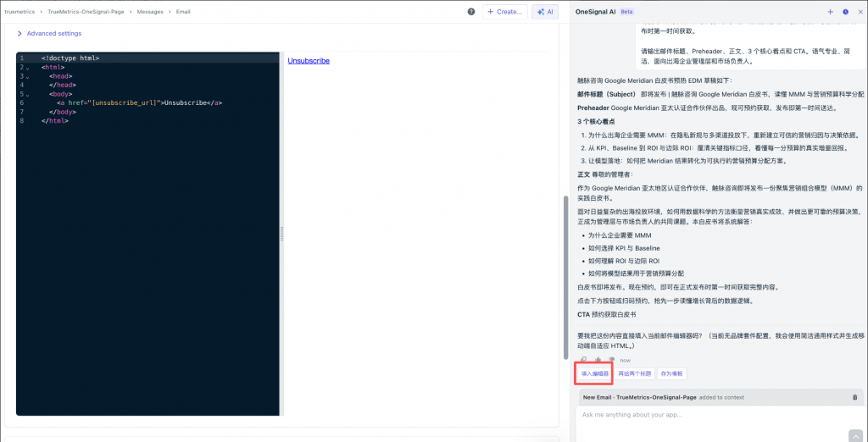868x442 pixels.
Task: Click 如何选择 KPI 与 Baseline bullet
Action: [624, 248]
